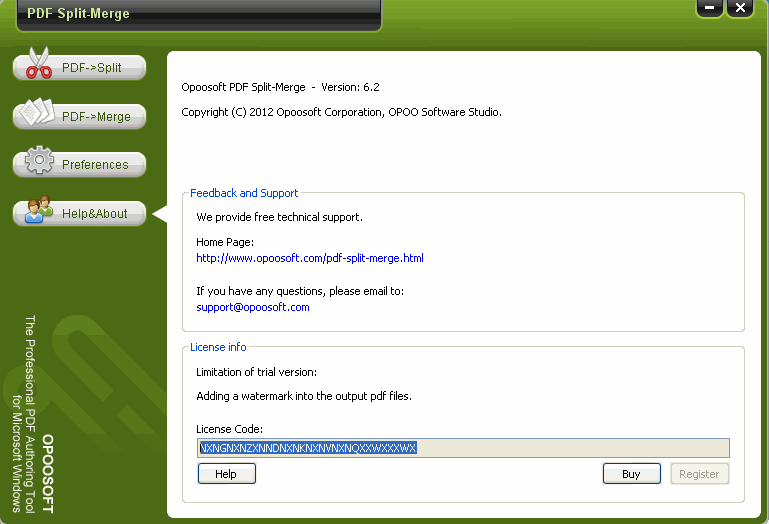Click the stacked pages Merge icon
Screen dimensions: 769x524
(x=37, y=112)
